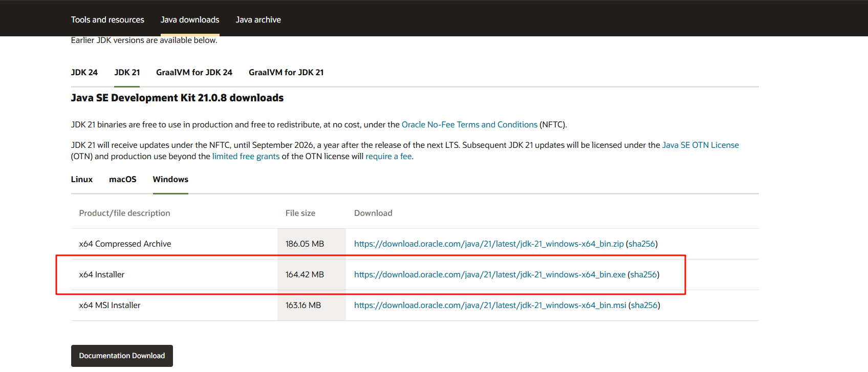This screenshot has width=868, height=372.
Task: Open Oracle No-Fee Terms and Conditions link
Action: click(x=469, y=124)
